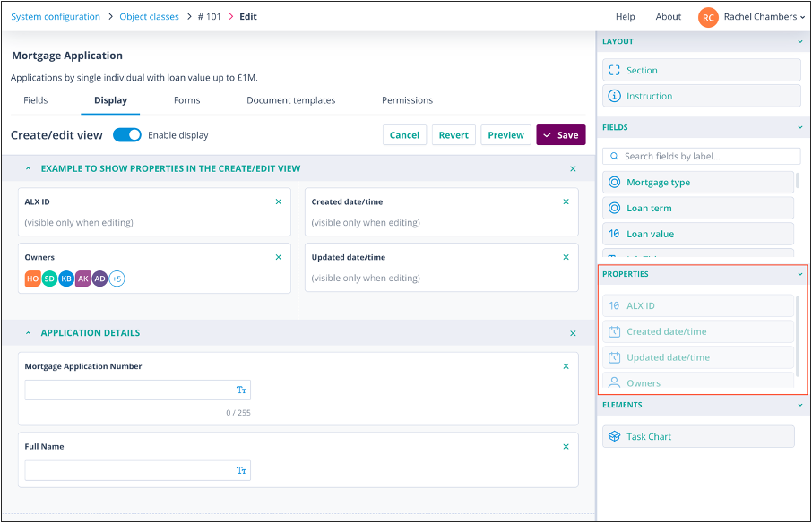Click the RC user avatar
This screenshot has width=812, height=523.
(708, 17)
